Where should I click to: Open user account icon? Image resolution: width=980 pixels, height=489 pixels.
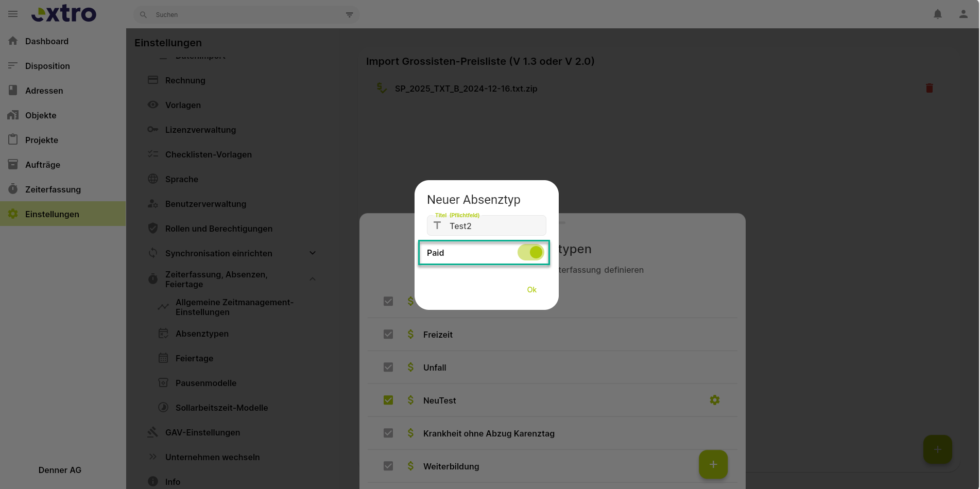pos(963,14)
